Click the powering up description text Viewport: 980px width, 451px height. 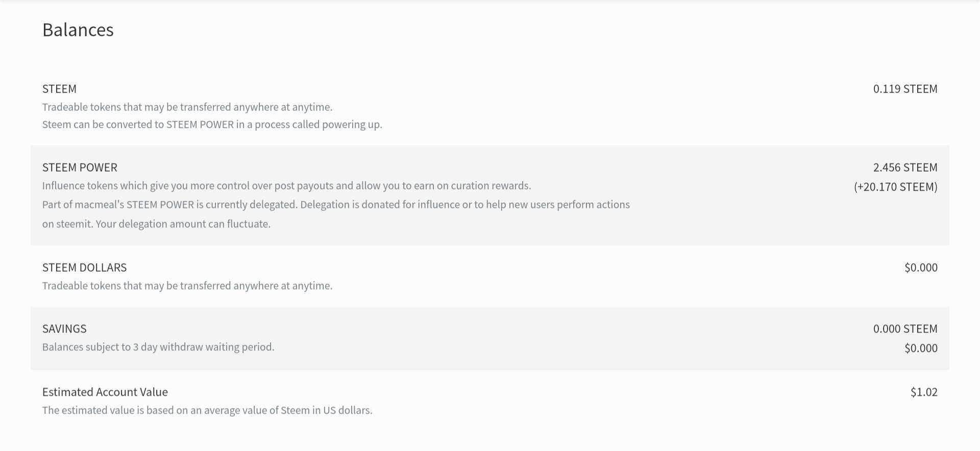(x=212, y=125)
